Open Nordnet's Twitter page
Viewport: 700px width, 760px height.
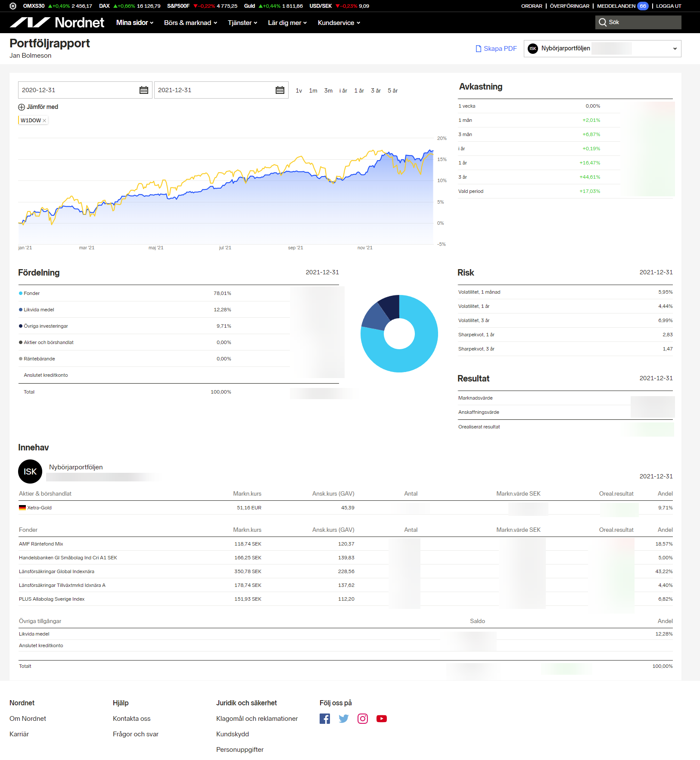click(344, 719)
